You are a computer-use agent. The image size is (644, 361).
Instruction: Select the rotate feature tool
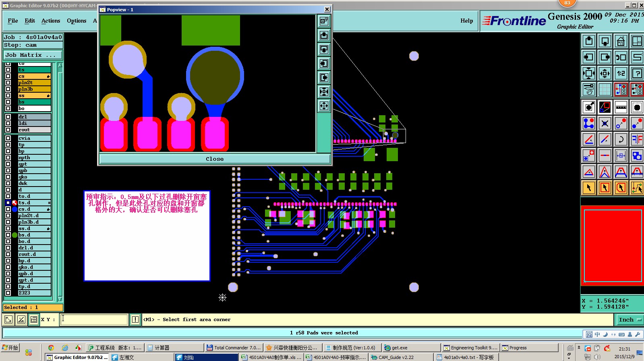pyautogui.click(x=621, y=139)
